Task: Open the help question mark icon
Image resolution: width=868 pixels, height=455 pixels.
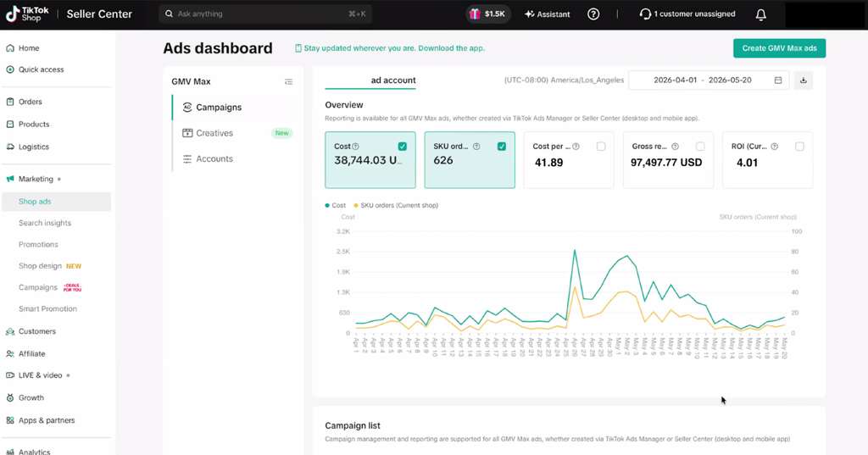Action: 593,14
